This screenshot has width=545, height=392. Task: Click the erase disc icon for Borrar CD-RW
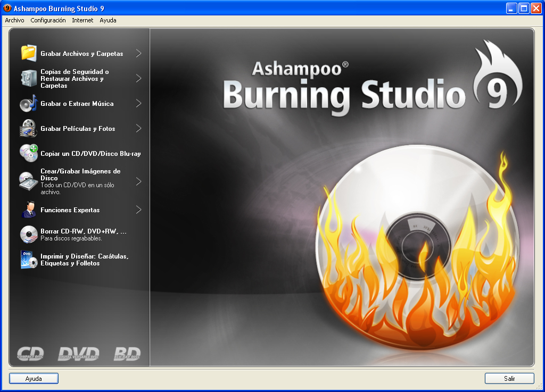pyautogui.click(x=29, y=235)
